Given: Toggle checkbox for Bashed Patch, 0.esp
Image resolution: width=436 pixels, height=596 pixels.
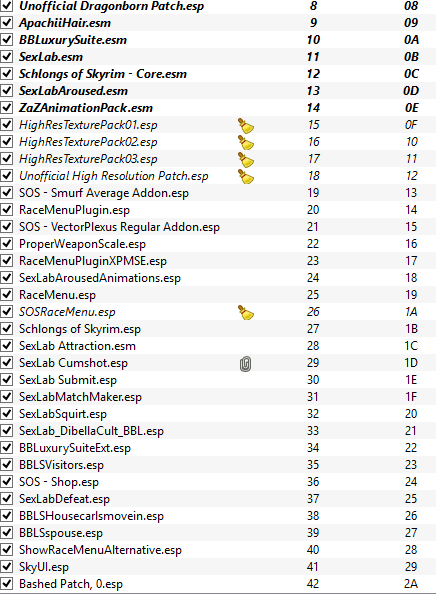Looking at the screenshot, I should (x=6, y=584).
